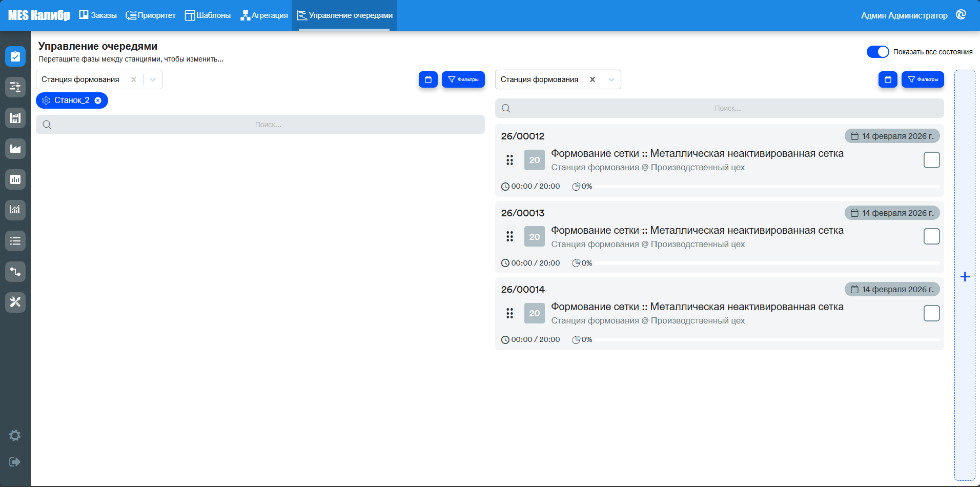The width and height of the screenshot is (980, 487).
Task: Open settings gear in the sidebar
Action: pyautogui.click(x=15, y=435)
